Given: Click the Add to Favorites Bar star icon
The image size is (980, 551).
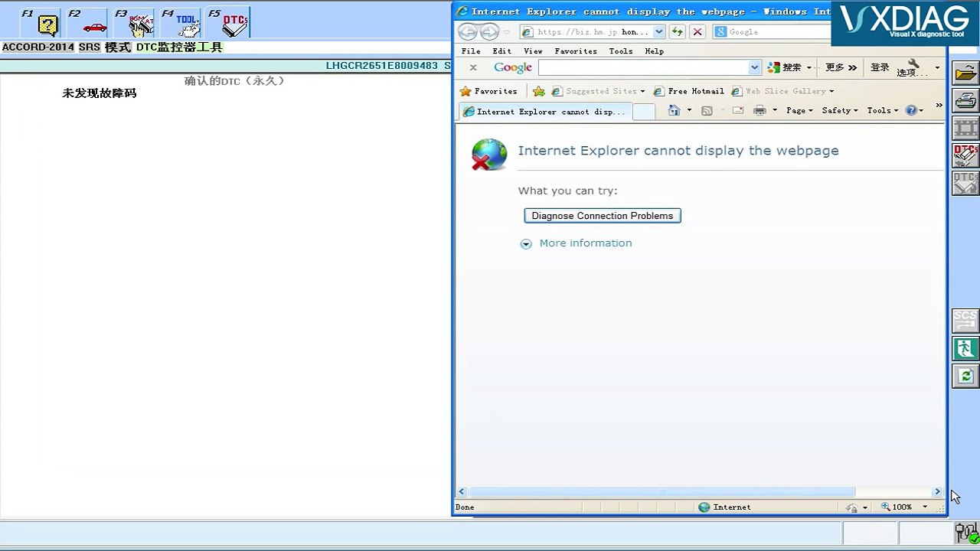Looking at the screenshot, I should point(539,91).
